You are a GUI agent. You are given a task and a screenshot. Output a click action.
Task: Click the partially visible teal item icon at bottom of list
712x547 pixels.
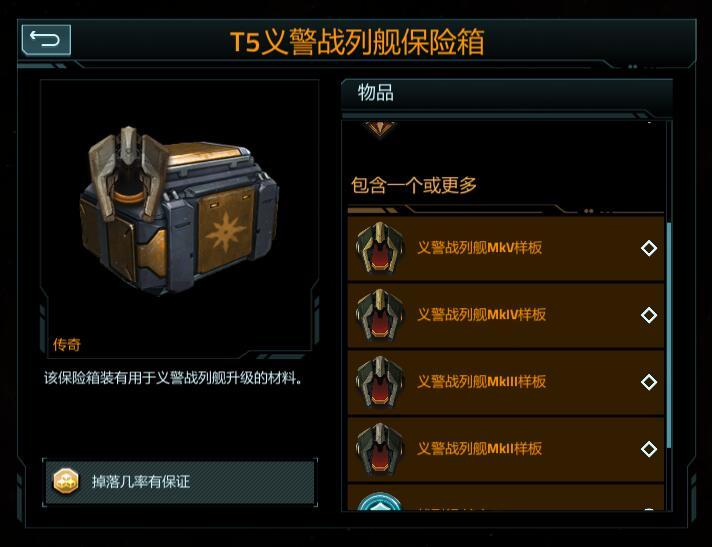pyautogui.click(x=380, y=501)
